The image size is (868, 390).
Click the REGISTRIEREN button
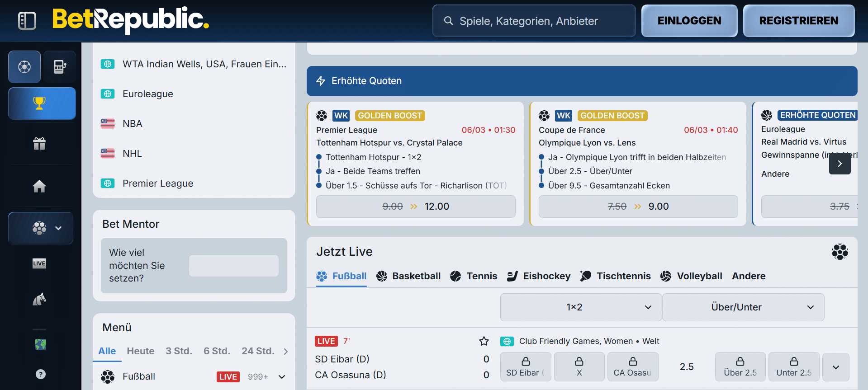(798, 21)
